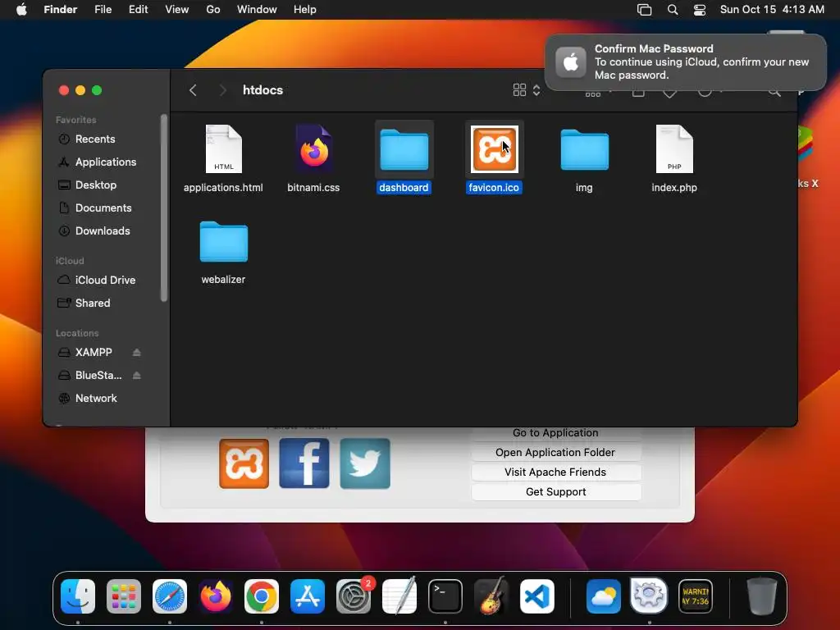This screenshot has height=630, width=840.
Task: Open TextEdit from the Dock
Action: 399,596
